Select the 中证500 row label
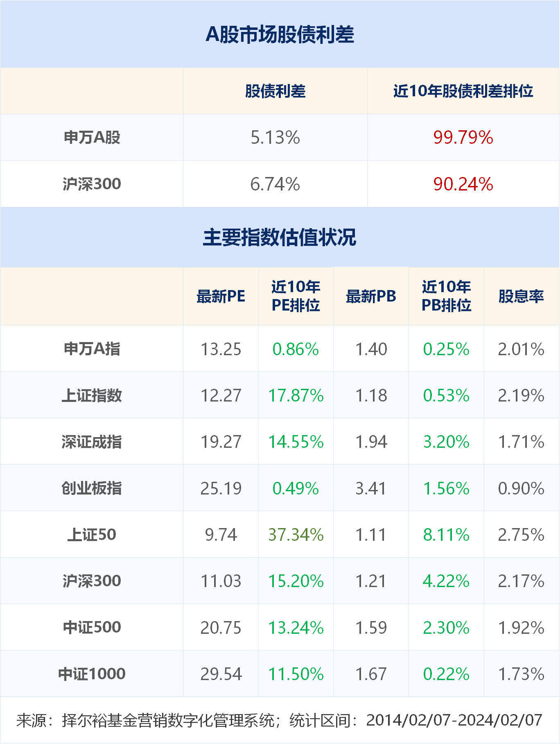 point(92,627)
